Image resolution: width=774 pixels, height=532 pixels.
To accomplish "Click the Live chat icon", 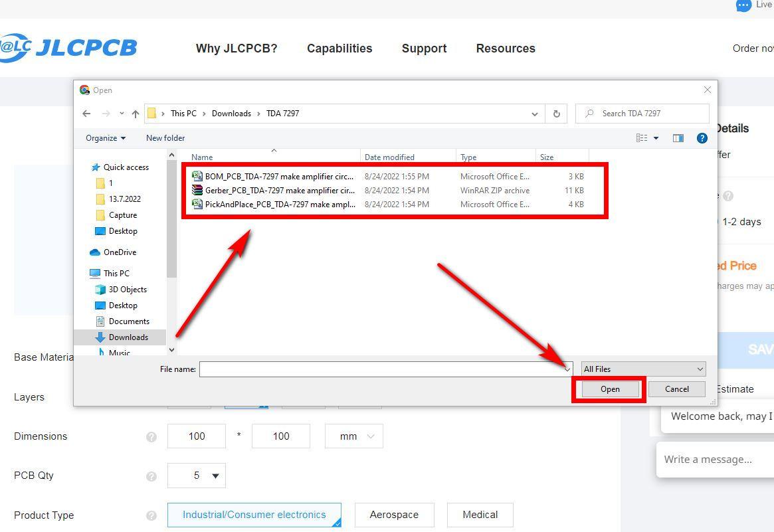I will (743, 5).
